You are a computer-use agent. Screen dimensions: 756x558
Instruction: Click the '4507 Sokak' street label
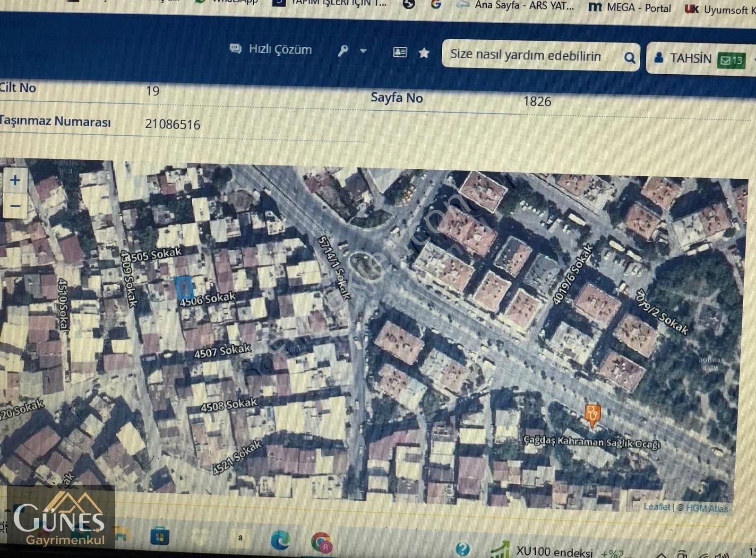(x=223, y=351)
